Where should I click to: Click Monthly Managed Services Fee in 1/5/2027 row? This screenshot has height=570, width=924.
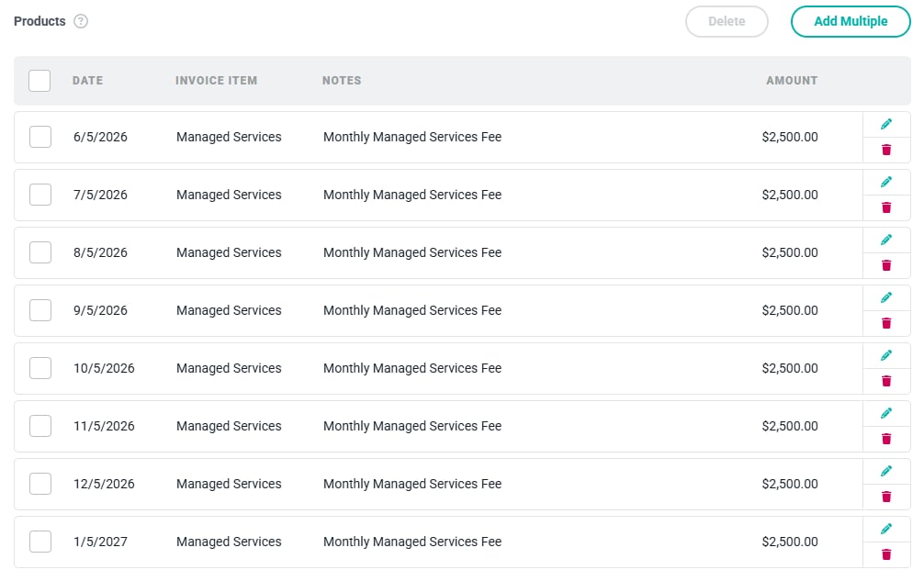[x=412, y=542]
